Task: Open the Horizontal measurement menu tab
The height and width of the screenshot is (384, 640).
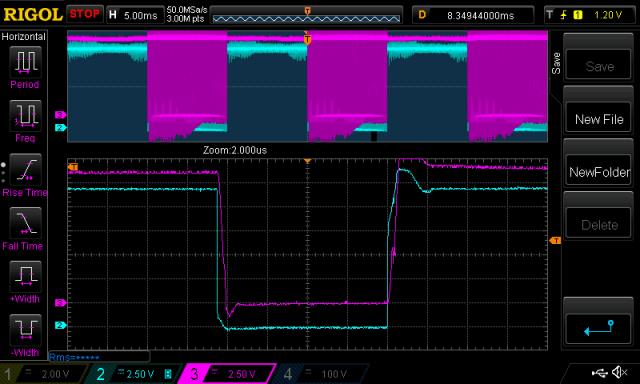Action: click(24, 36)
